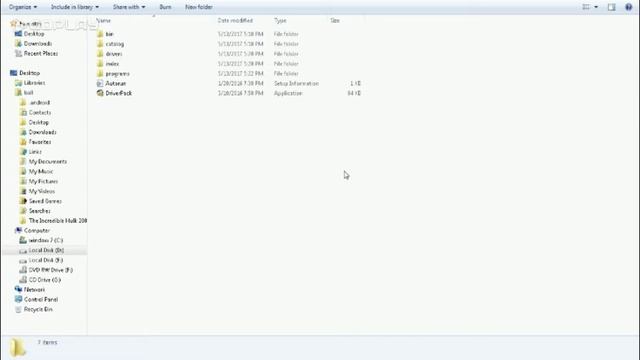The width and height of the screenshot is (640, 360).
Task: Open Recent Places in the sidebar
Action: [41, 53]
